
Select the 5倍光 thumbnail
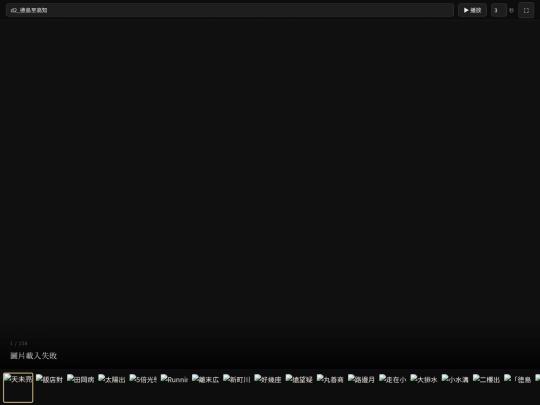coord(143,387)
